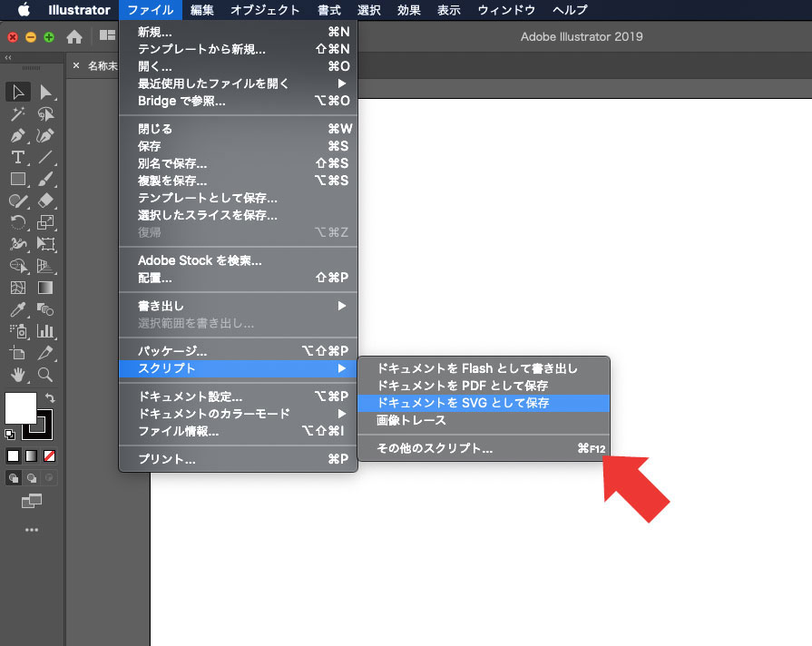Choose ドキュメントを PDF として保存
Viewport: 812px width, 646px height.
(x=484, y=386)
